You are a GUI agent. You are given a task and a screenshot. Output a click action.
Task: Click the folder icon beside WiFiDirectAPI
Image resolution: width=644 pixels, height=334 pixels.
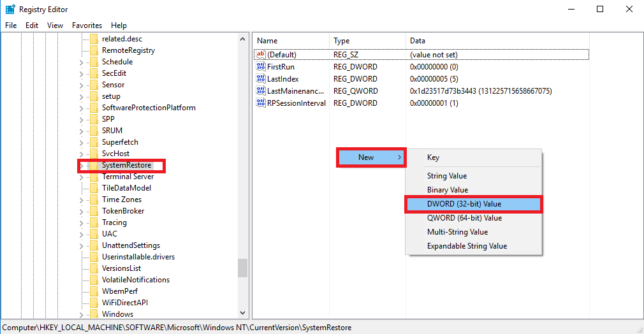click(x=94, y=302)
